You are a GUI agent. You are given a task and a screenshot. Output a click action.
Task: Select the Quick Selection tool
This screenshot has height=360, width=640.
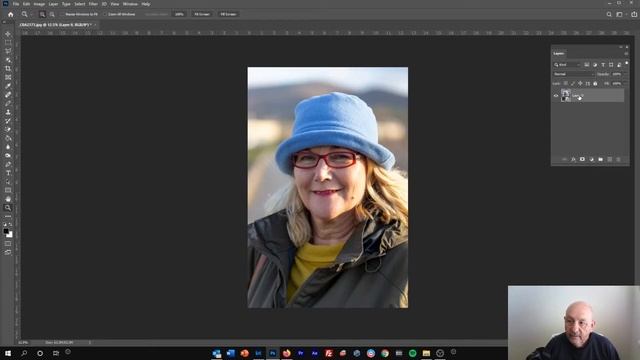(8, 60)
